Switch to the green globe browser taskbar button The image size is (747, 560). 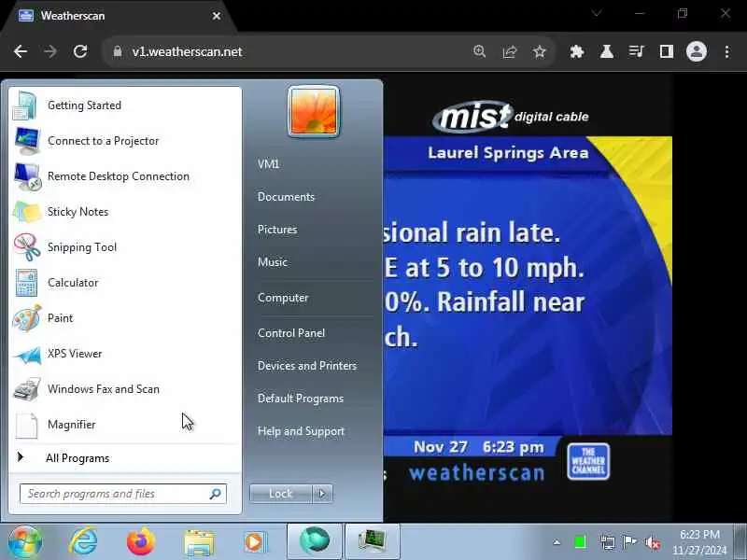pyautogui.click(x=315, y=541)
